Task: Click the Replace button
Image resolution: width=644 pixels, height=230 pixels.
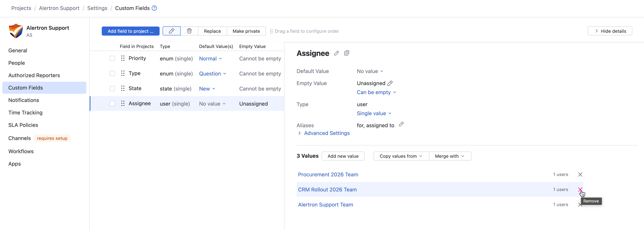Action: pyautogui.click(x=212, y=31)
